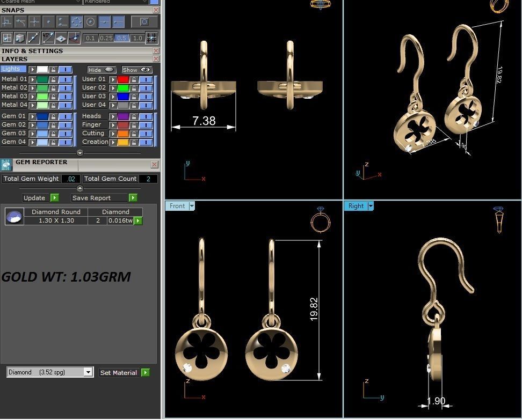
Task: Click the Cutting orange color swatch
Action: (123, 134)
